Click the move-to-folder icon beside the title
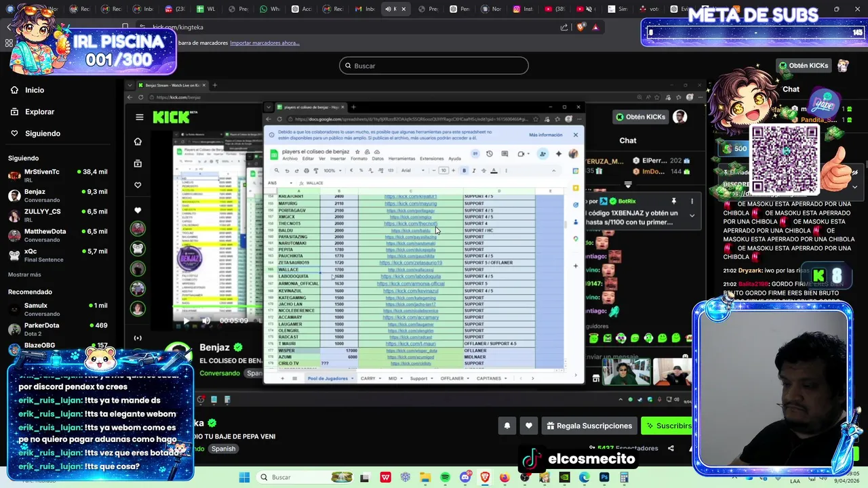868x488 pixels. coord(367,152)
